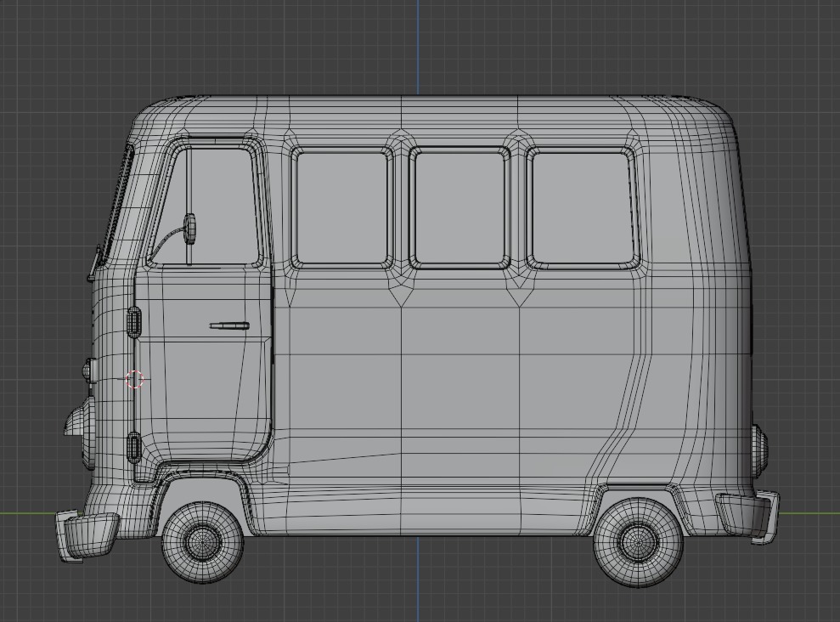Click the driver door handle
The height and width of the screenshot is (622, 840).
[229, 325]
